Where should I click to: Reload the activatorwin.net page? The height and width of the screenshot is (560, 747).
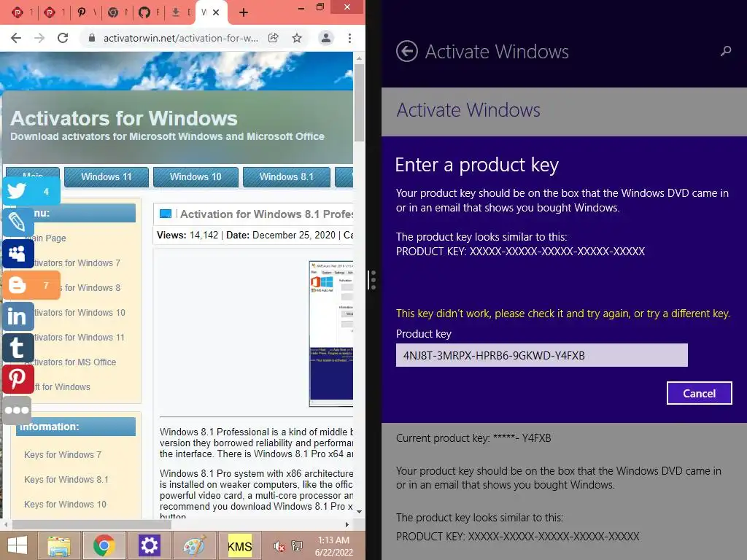coord(63,38)
